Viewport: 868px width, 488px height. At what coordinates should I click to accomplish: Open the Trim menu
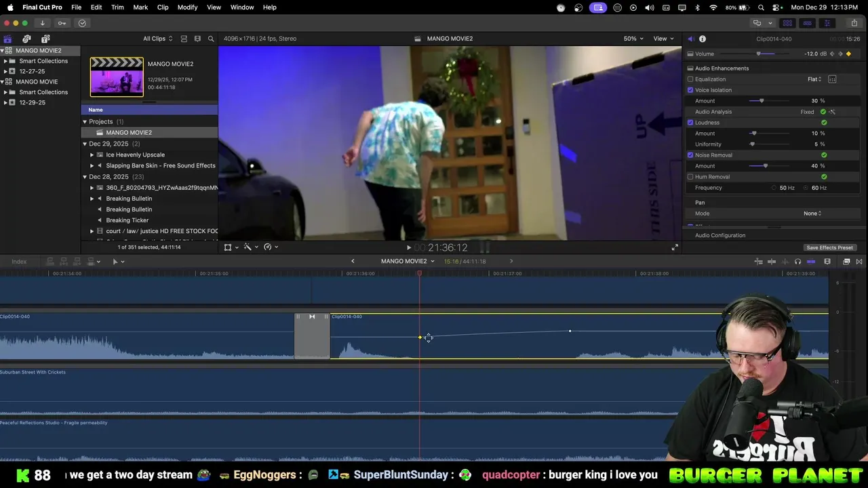coord(117,7)
